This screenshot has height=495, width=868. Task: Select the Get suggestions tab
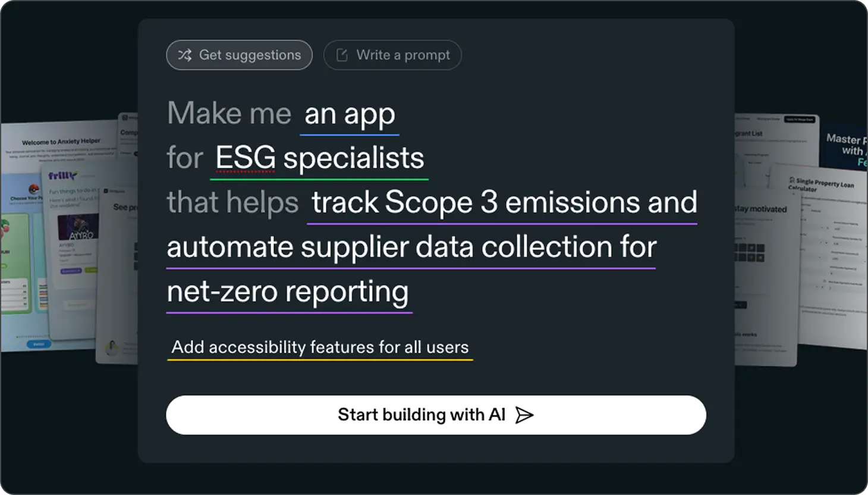pos(239,55)
